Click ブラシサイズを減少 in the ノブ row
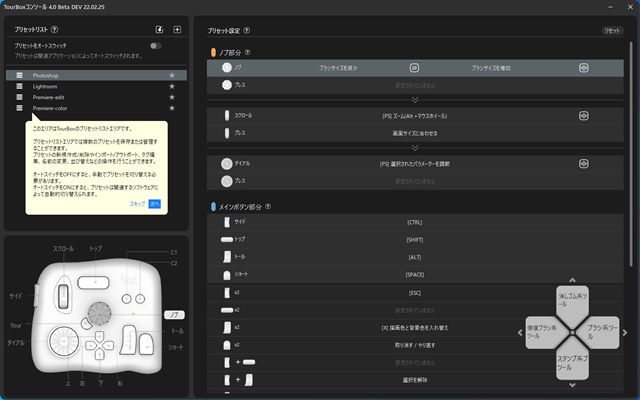The image size is (640, 400). pyautogui.click(x=338, y=68)
